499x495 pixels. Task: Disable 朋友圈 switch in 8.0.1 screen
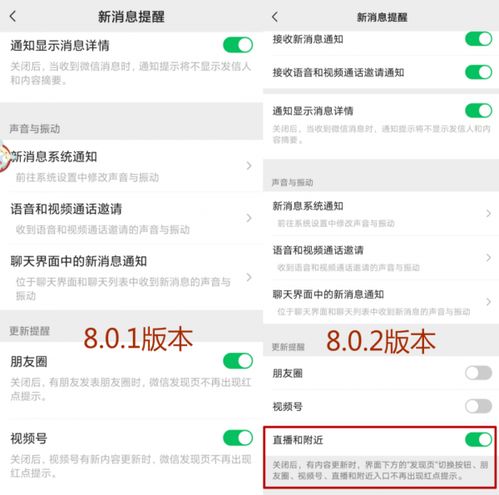click(238, 361)
